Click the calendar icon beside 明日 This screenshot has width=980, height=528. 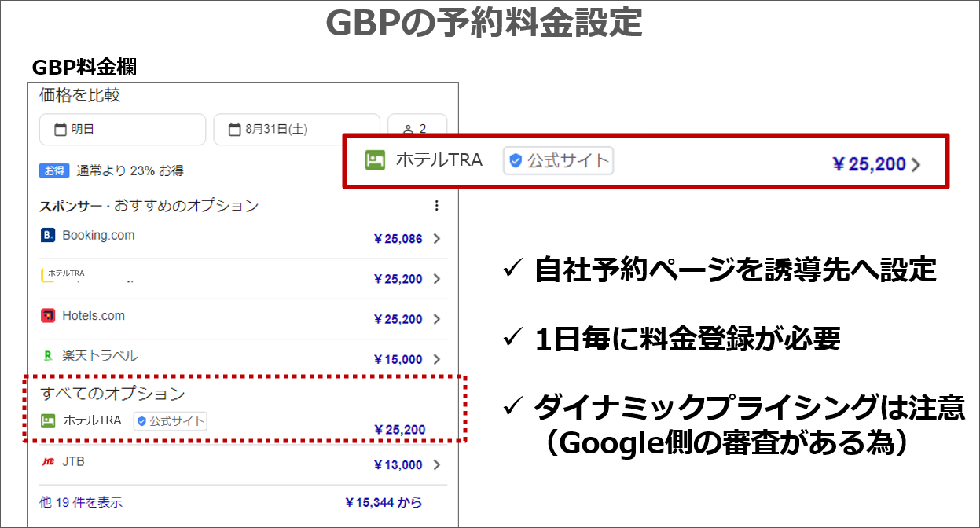(x=61, y=130)
